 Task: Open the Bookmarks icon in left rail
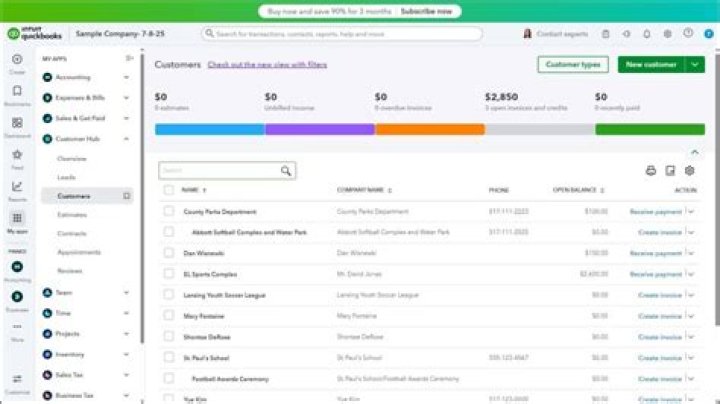[17, 91]
